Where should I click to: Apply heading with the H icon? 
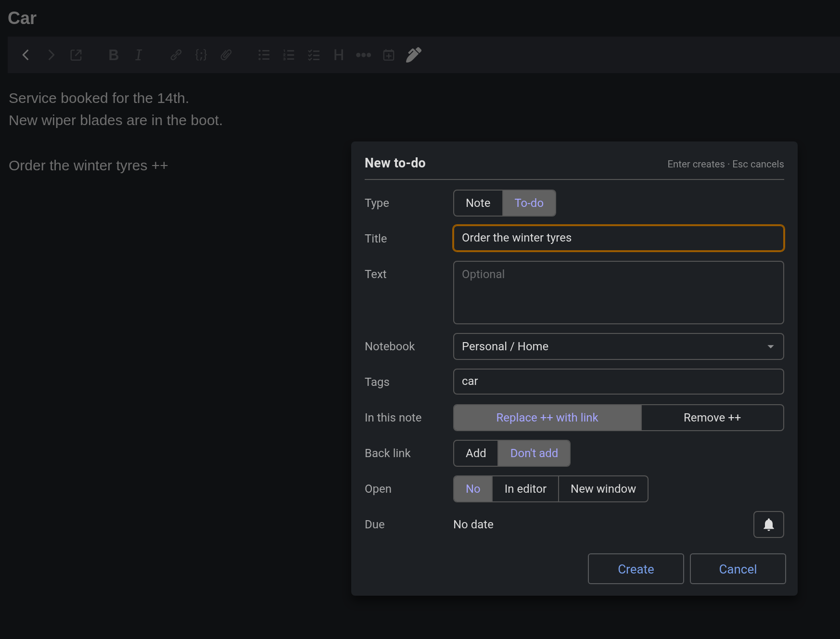pos(339,55)
